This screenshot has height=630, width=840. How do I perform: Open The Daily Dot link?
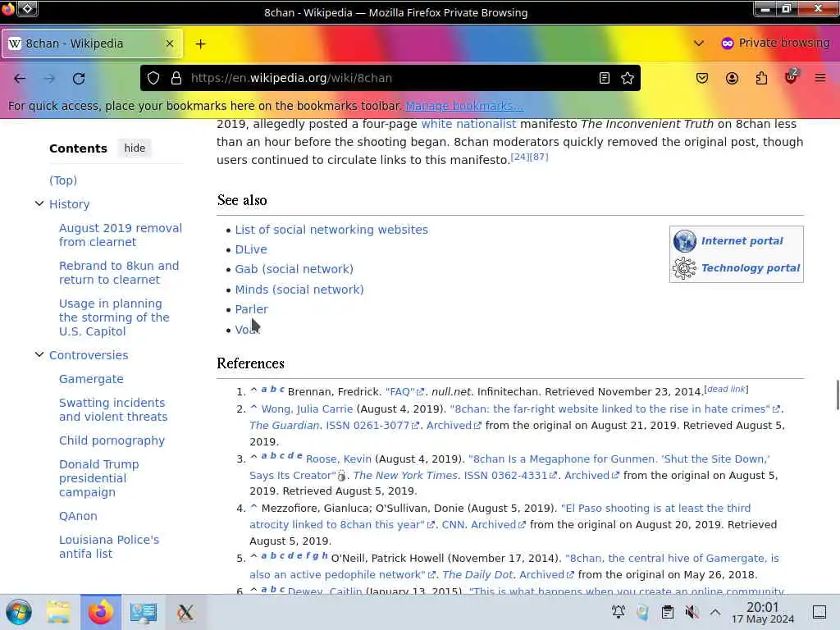[478, 574]
